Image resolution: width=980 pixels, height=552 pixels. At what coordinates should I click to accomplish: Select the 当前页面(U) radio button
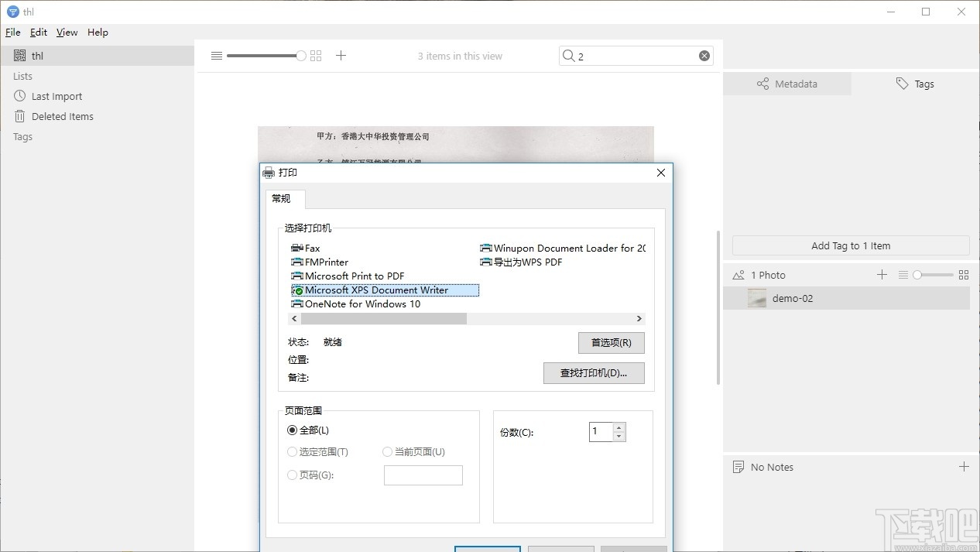pyautogui.click(x=386, y=451)
